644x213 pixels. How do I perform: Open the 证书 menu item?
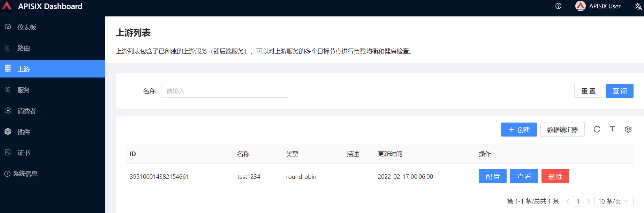[53, 153]
